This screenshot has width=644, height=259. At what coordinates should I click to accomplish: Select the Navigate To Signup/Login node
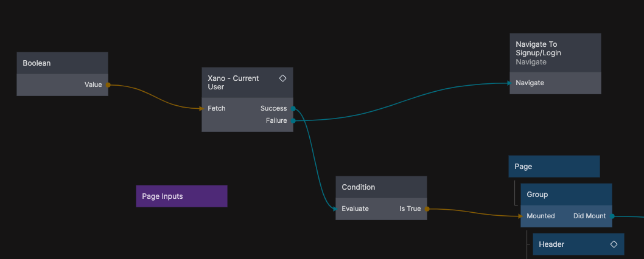coord(555,53)
